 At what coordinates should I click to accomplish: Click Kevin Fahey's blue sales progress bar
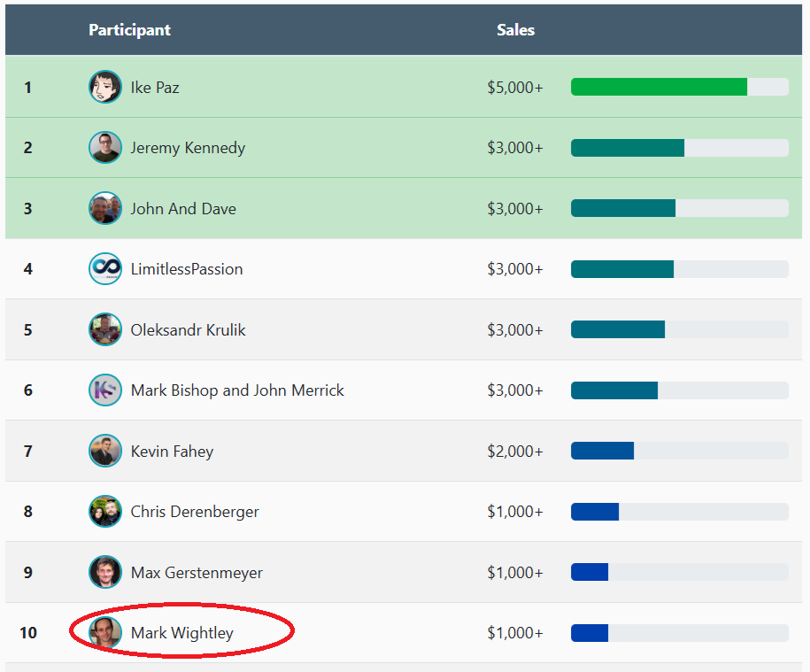coord(603,451)
